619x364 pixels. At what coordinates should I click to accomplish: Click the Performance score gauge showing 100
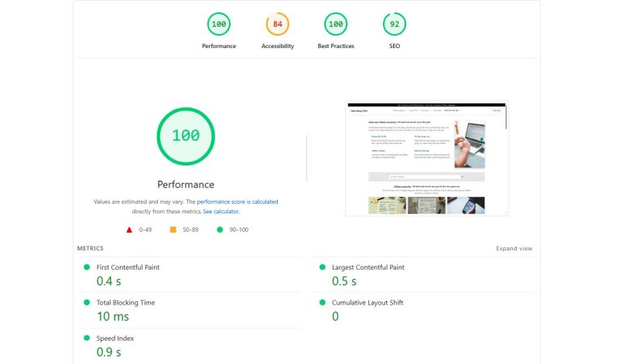pos(219,24)
